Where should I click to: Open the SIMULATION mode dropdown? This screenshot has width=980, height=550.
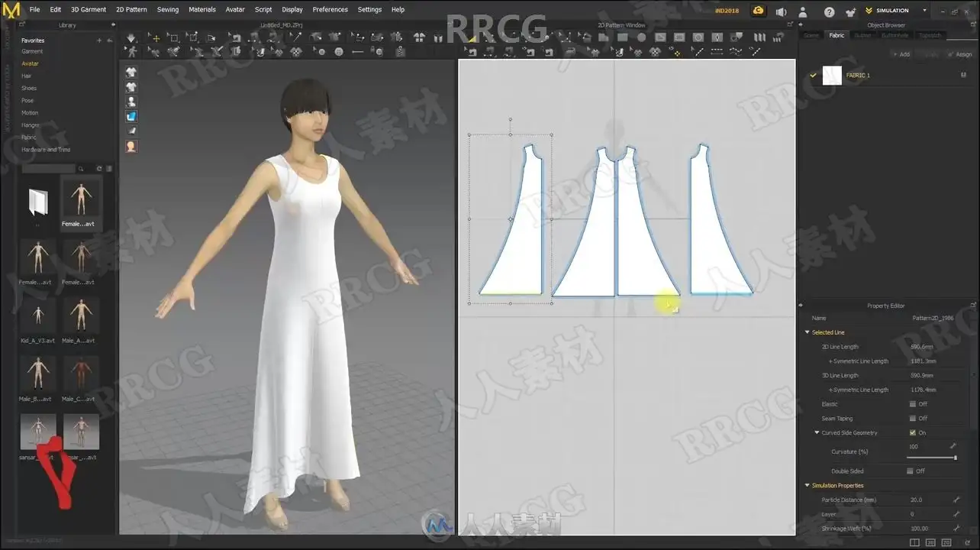(896, 11)
